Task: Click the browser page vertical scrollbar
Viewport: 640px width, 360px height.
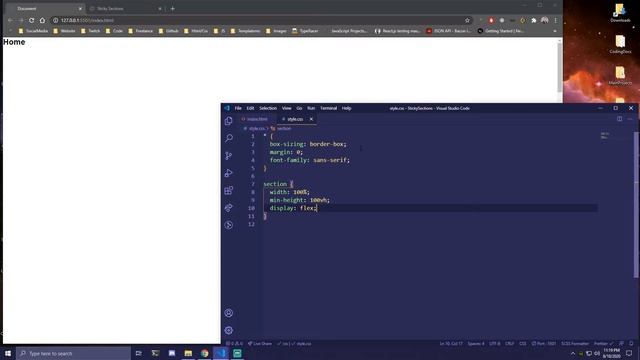Action: pos(560,67)
